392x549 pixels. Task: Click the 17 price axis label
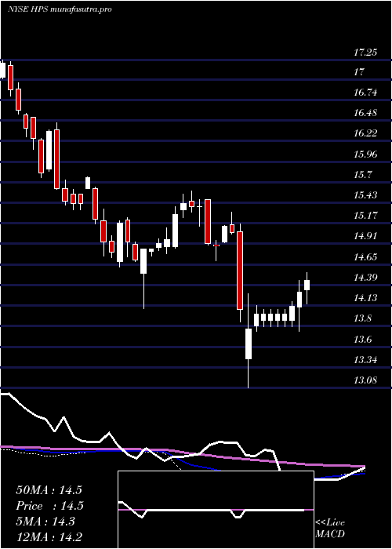[359, 72]
